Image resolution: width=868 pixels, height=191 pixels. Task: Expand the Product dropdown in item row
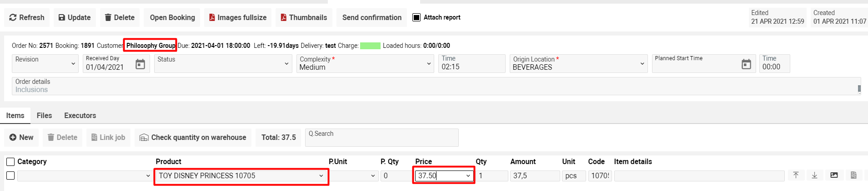pos(321,176)
